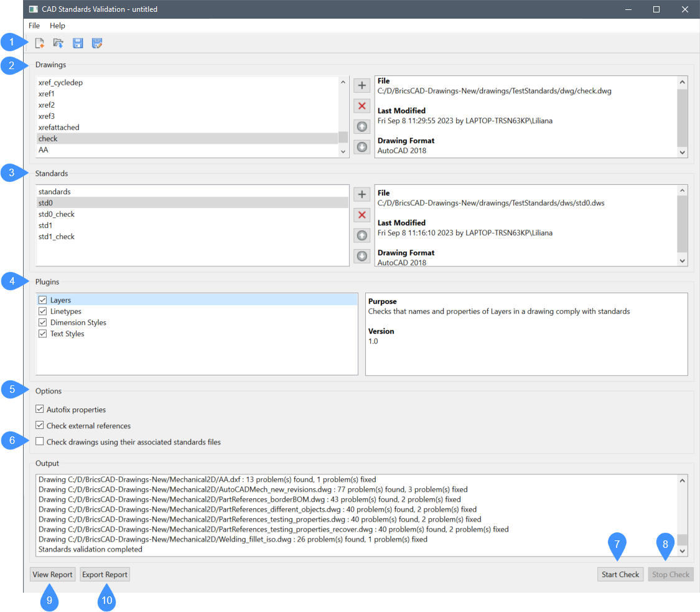Click the Open file toolbar icon
The width and height of the screenshot is (700, 612).
click(x=58, y=43)
